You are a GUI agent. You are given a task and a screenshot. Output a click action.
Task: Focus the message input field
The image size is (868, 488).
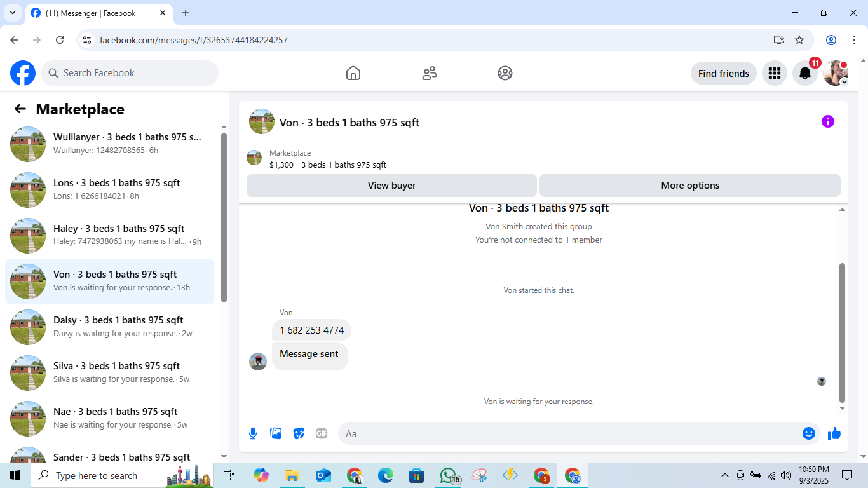pyautogui.click(x=571, y=433)
